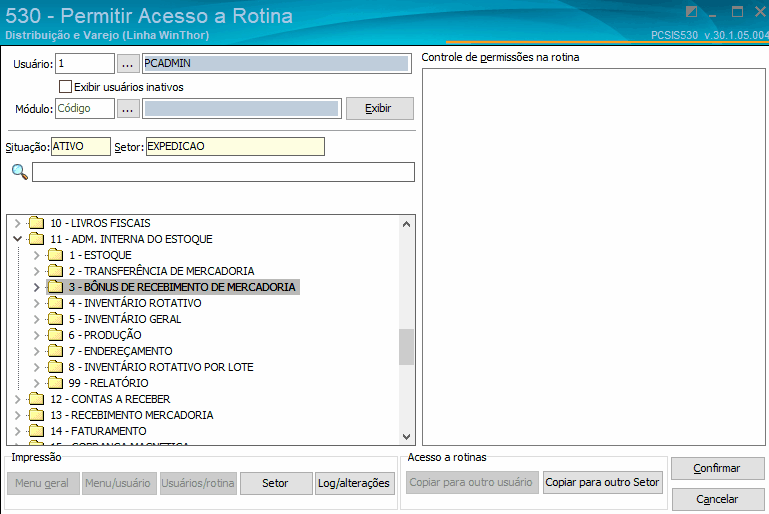
Task: Expand the 14 - FATURAMENTO node
Action: pyautogui.click(x=18, y=431)
